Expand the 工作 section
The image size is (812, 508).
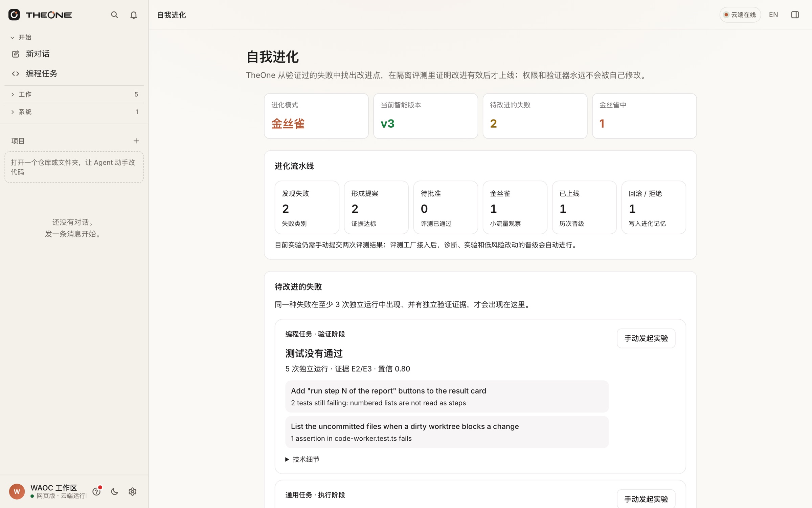pos(74,94)
